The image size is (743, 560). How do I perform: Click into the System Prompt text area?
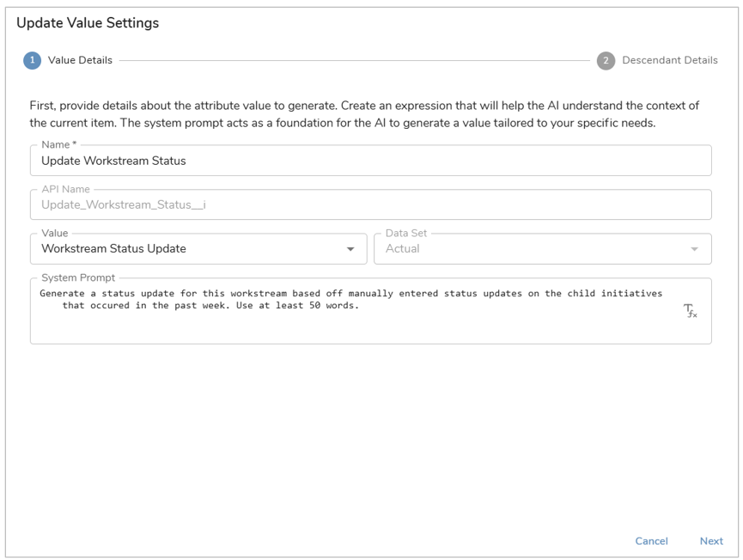pos(370,311)
